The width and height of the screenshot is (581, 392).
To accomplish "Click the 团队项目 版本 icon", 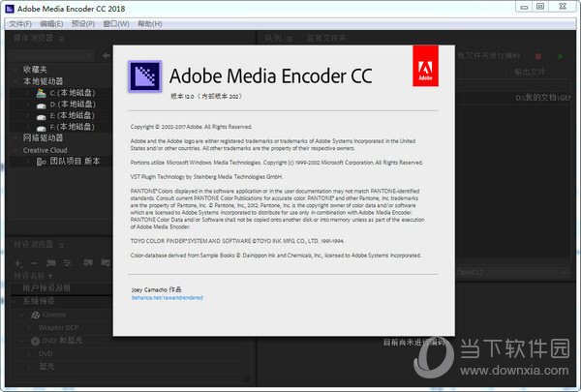I will pyautogui.click(x=41, y=162).
